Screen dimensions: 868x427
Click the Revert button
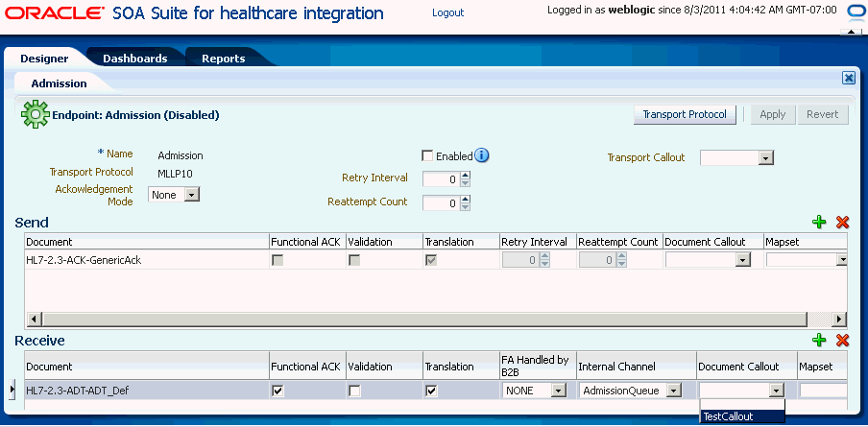[823, 114]
